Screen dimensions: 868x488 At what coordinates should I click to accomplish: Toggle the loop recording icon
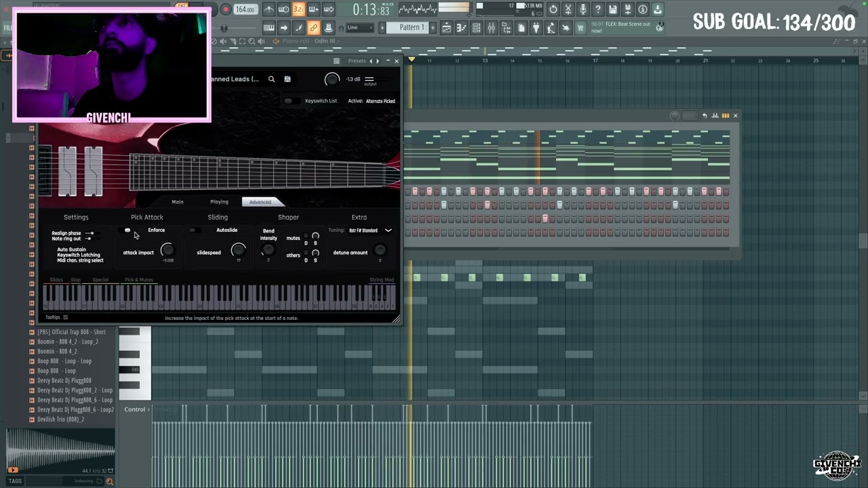(328, 9)
